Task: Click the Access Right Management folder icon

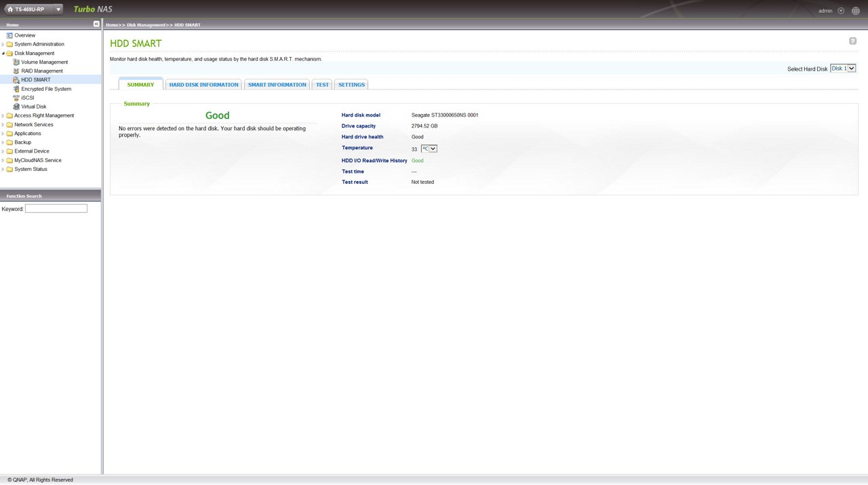Action: coord(9,115)
